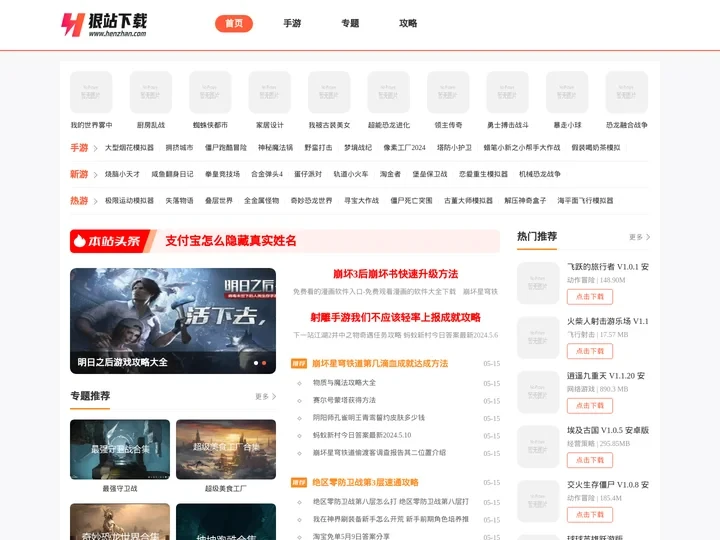Open 物质与魔法攻略大全 article
The image size is (720, 540).
click(344, 382)
